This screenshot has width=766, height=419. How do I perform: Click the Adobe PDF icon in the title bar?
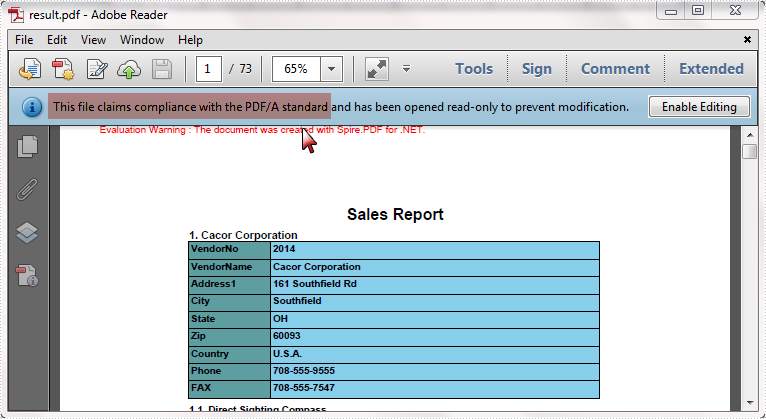[16, 14]
